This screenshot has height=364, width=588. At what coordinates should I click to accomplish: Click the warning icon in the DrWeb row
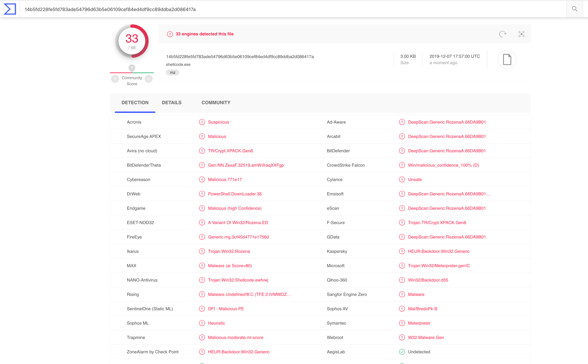coord(202,194)
